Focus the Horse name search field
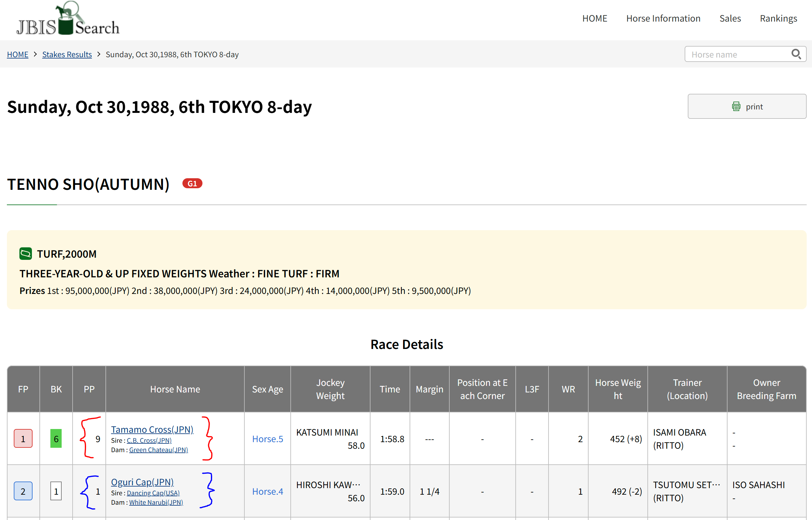The image size is (812, 520). [737, 54]
